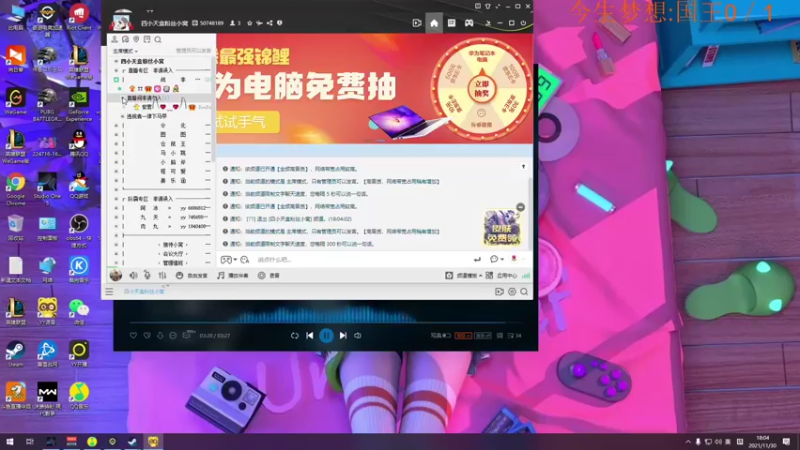The image size is (800, 450).
Task: Open the emoji gamepad dropdown in chat bar
Action: click(229, 260)
